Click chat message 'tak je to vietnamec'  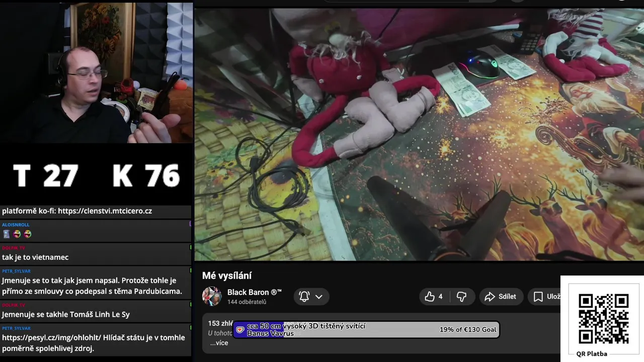click(35, 257)
